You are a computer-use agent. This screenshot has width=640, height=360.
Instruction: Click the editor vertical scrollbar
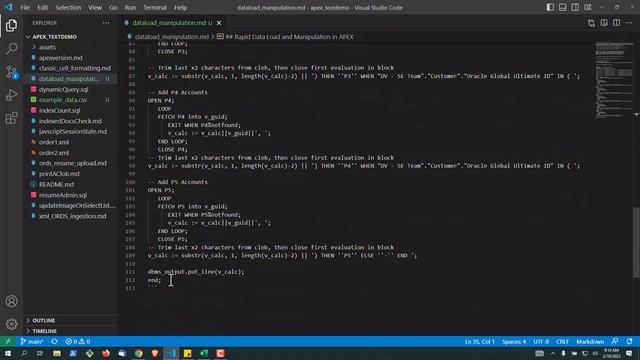(x=636, y=242)
